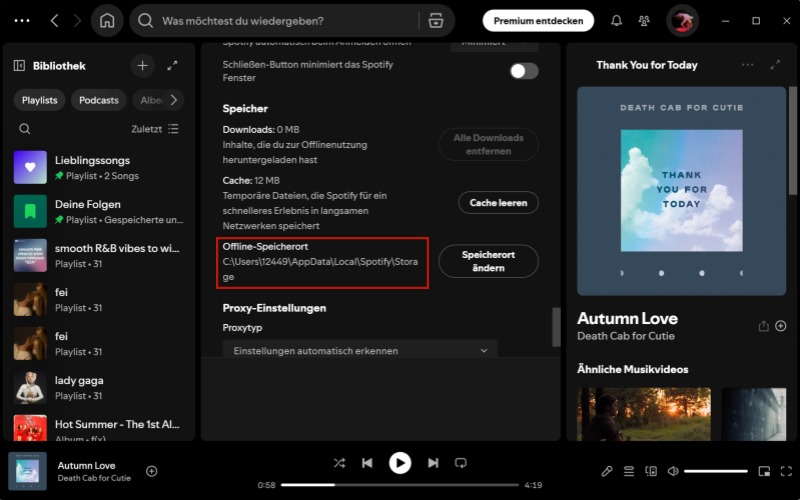Click the play button

tap(400, 463)
